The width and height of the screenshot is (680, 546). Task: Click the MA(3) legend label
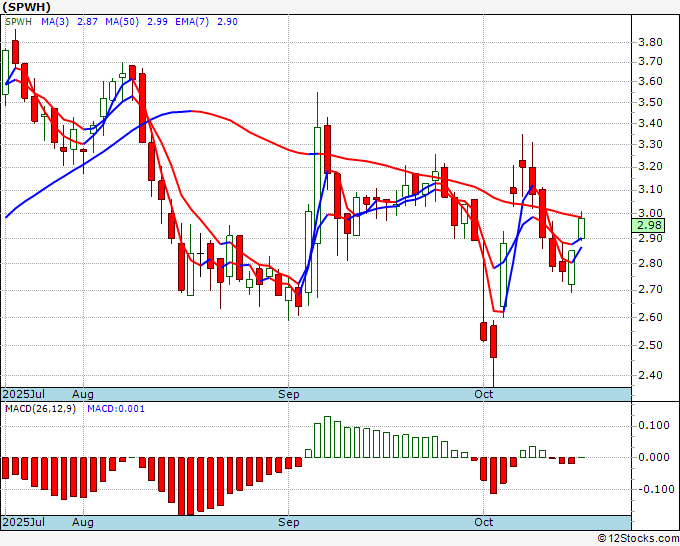point(55,22)
